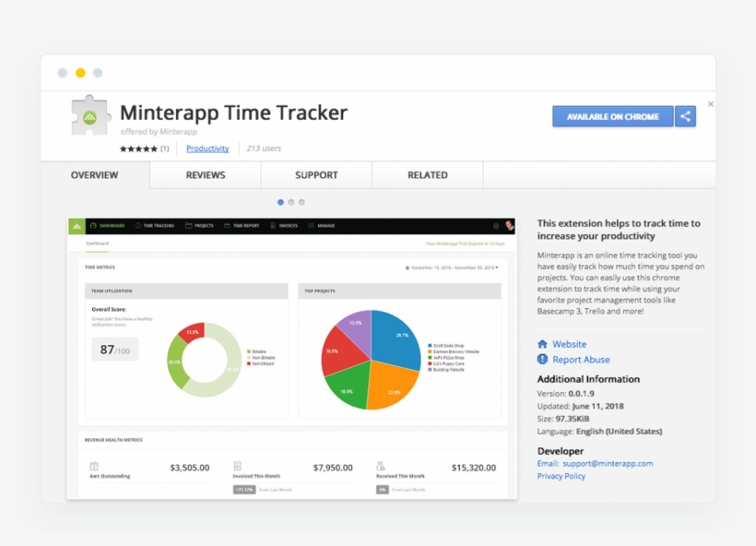Click the Invoiced This Month document icon
Viewport: 756px width, 546px height.
tap(237, 466)
